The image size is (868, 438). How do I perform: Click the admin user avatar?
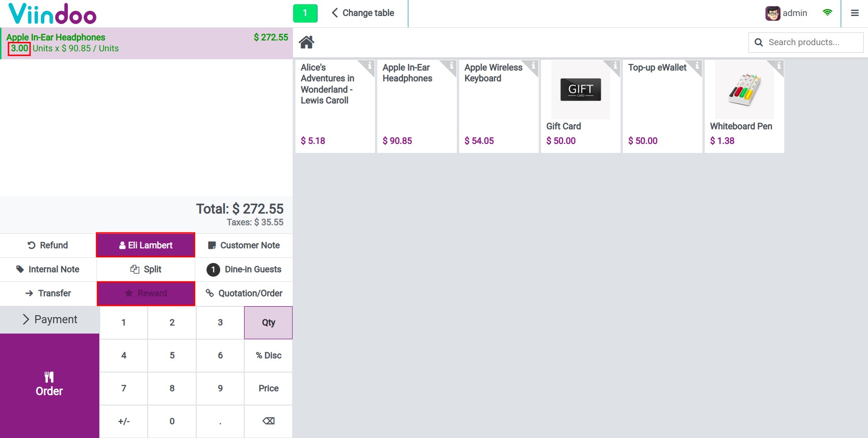pyautogui.click(x=772, y=13)
